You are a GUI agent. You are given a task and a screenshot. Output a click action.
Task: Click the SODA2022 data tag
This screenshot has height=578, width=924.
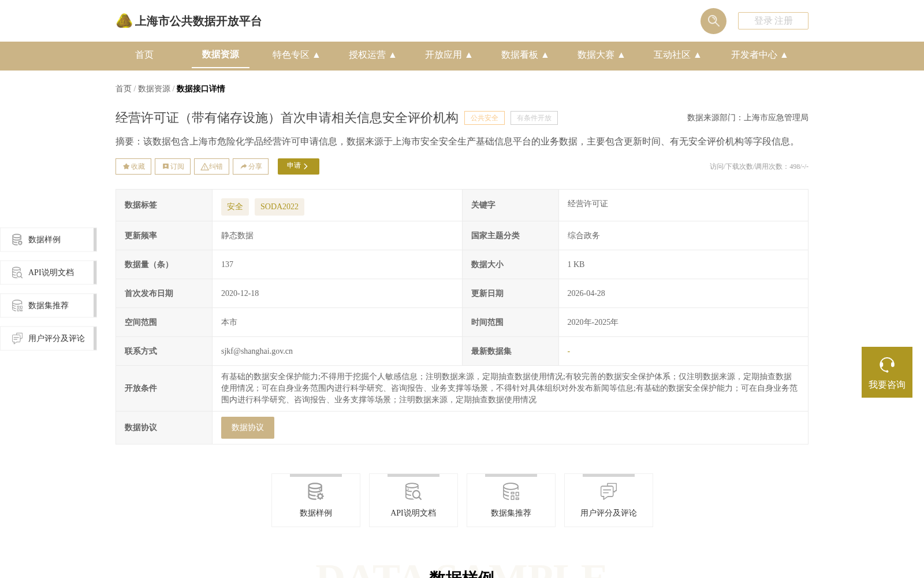click(280, 207)
